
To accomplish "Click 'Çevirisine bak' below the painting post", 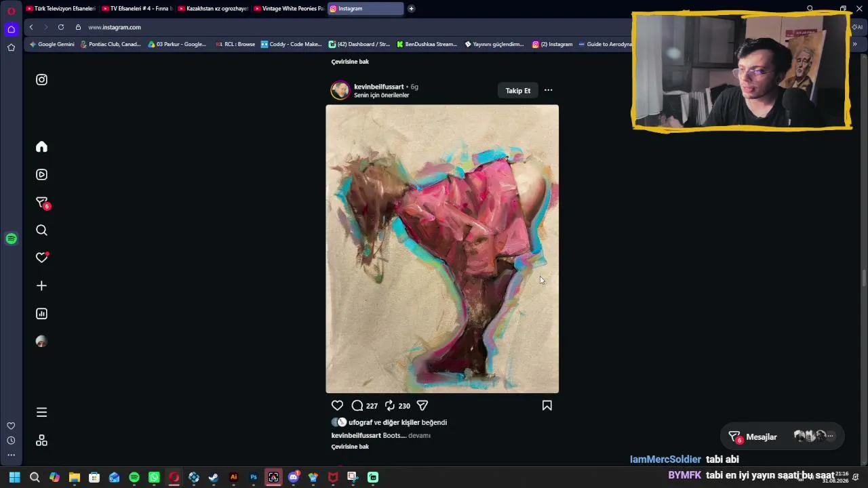I will 350,447.
